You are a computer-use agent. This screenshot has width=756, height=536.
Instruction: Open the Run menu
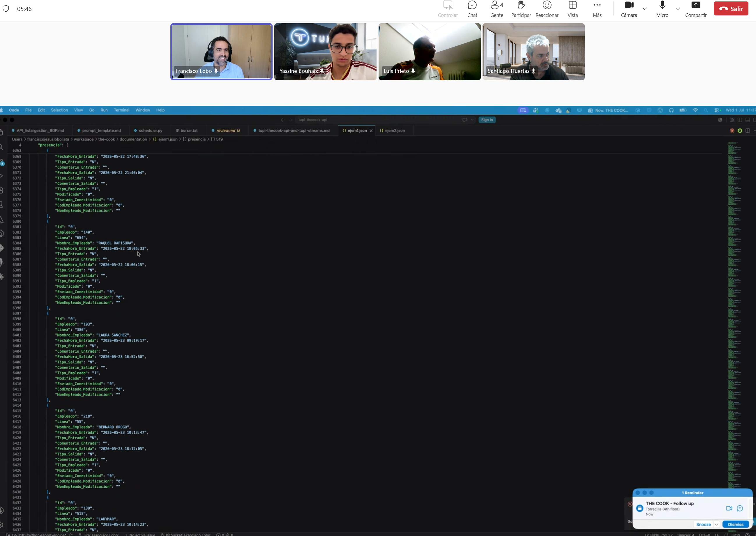[104, 110]
